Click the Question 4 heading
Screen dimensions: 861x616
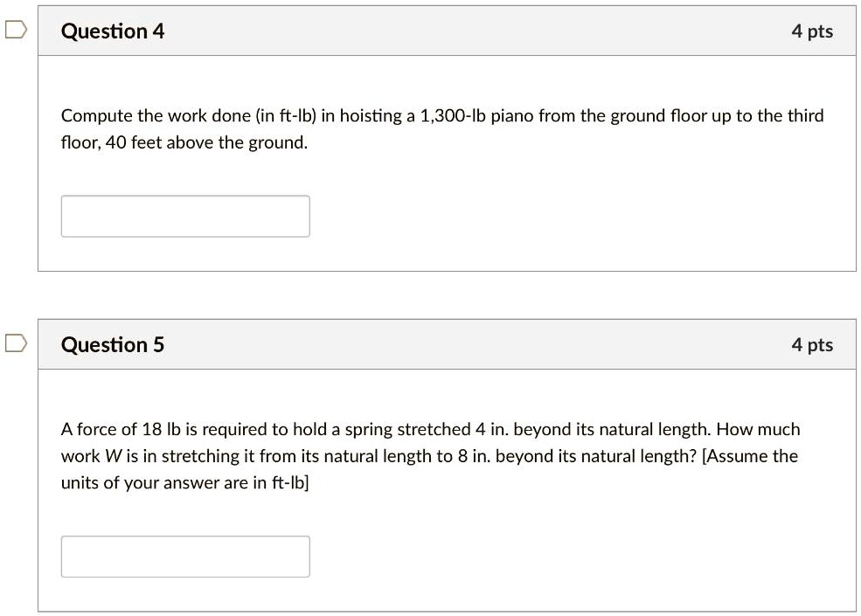(x=113, y=31)
